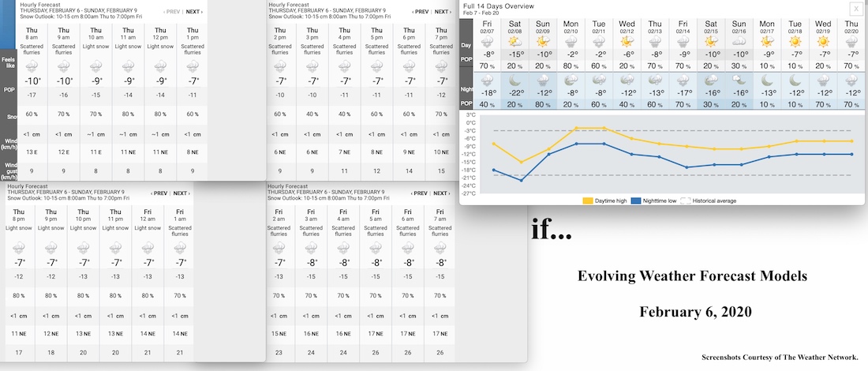Select the Thu 10 pm light snow icon
This screenshot has height=371, width=868.
[x=83, y=247]
